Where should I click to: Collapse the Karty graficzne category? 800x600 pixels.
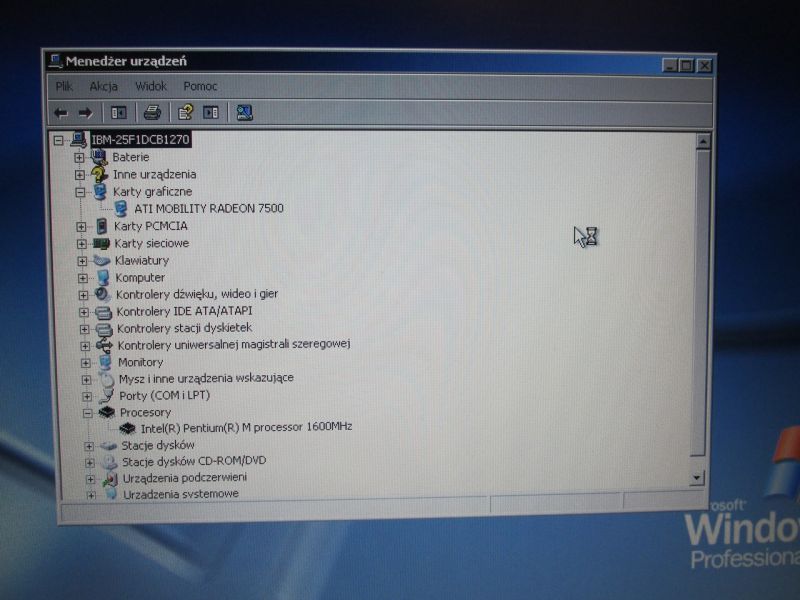[80, 192]
